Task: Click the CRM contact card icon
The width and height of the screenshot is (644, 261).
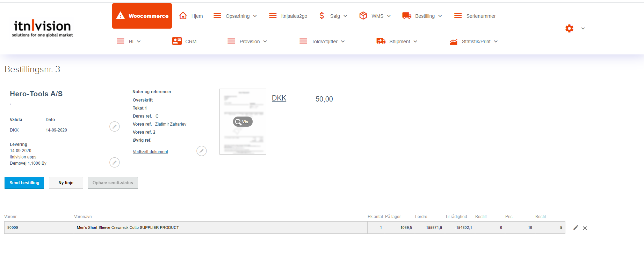Action: click(x=177, y=41)
